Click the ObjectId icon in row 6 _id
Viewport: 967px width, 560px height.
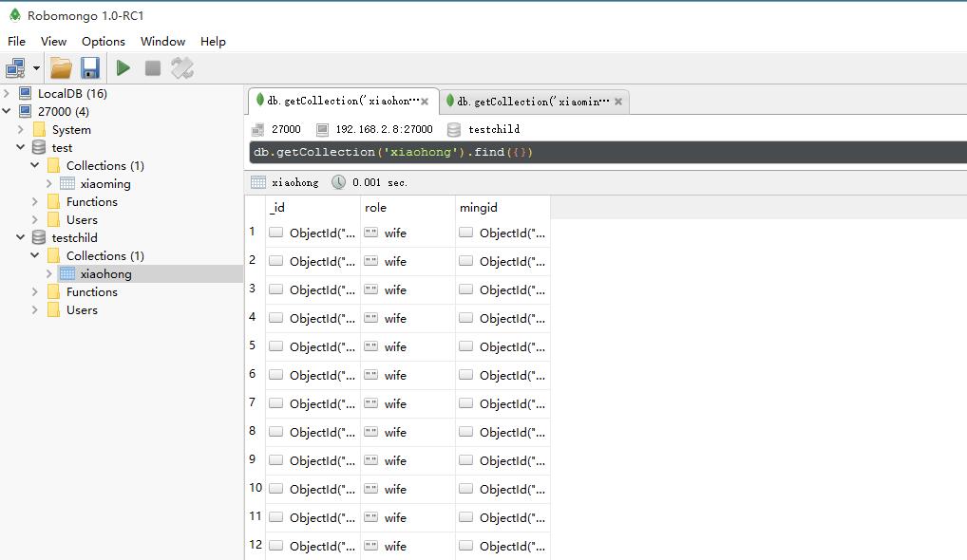275,375
